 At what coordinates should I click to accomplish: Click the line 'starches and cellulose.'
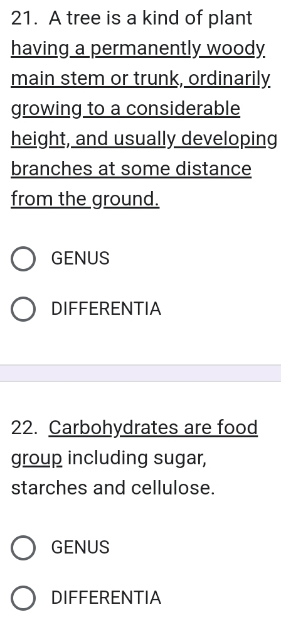coord(113,488)
